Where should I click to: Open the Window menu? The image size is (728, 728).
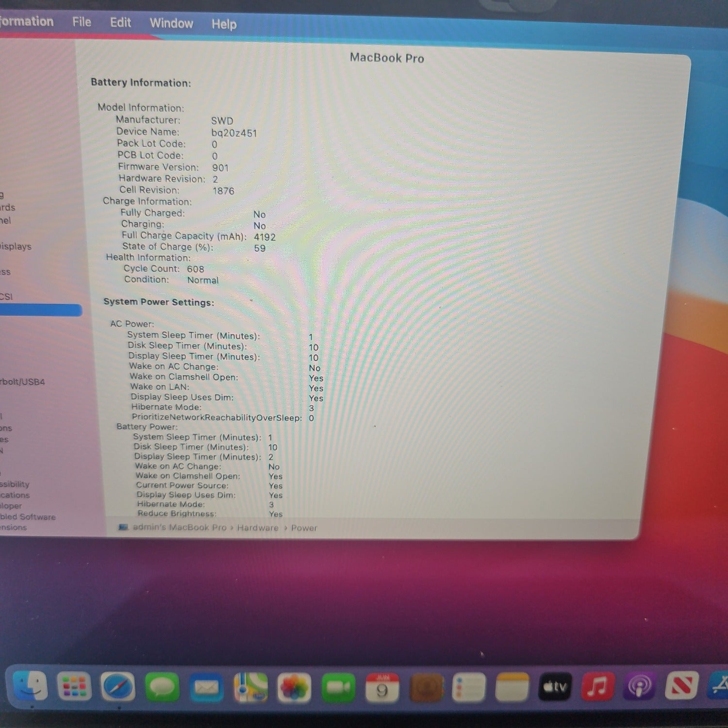click(171, 23)
